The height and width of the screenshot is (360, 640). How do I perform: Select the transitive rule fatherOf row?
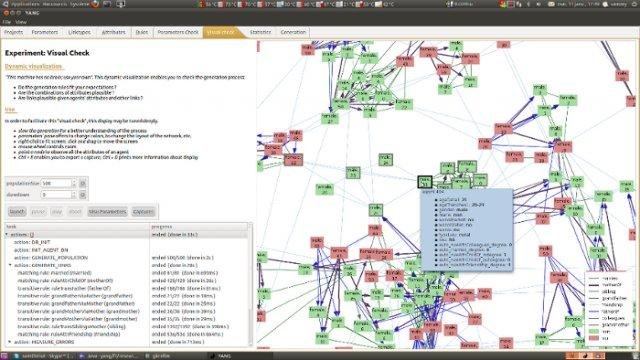[126, 288]
